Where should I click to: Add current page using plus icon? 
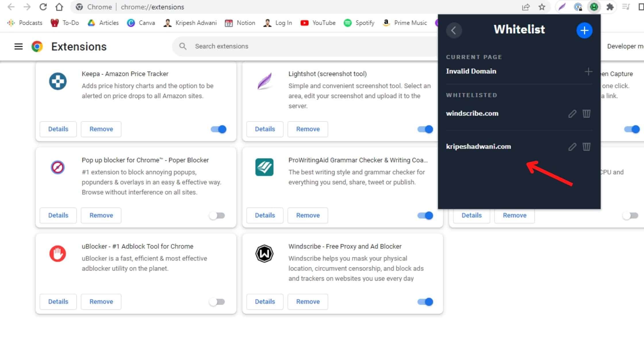tap(588, 72)
